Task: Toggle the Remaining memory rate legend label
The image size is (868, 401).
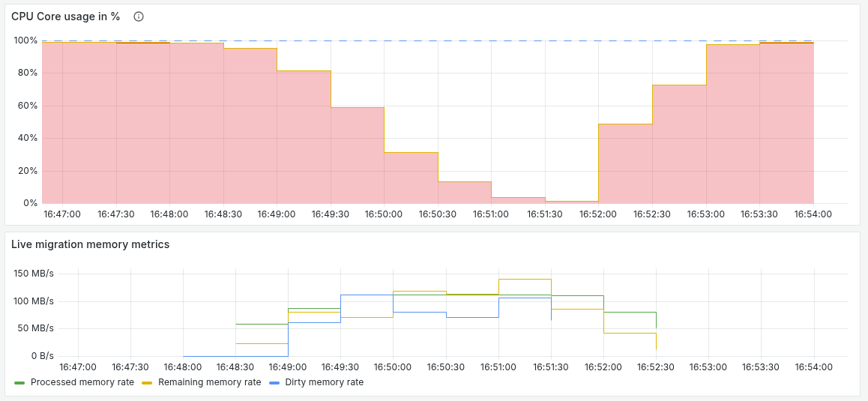Action: point(209,382)
